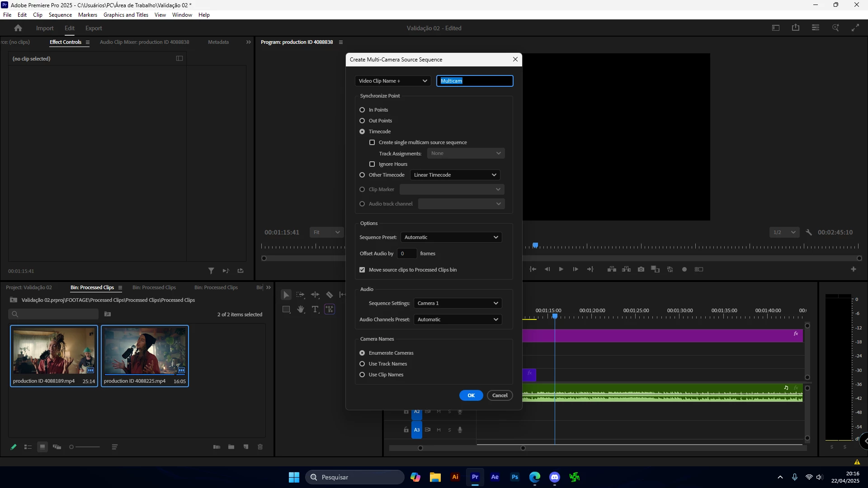
Task: Click the Export Frame camera icon
Action: (x=641, y=269)
